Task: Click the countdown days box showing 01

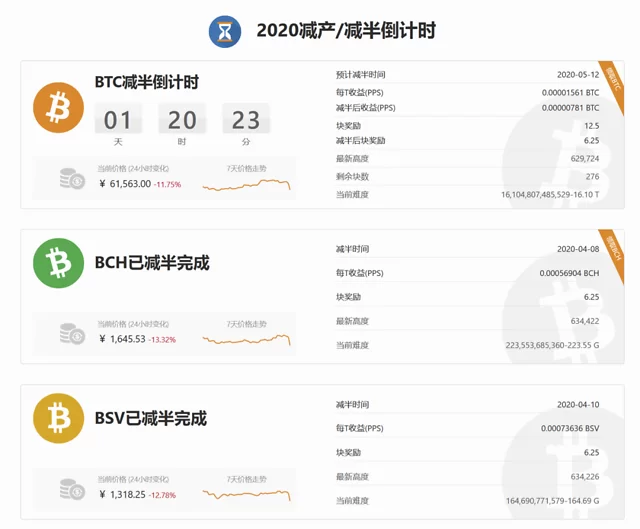Action: [x=118, y=119]
